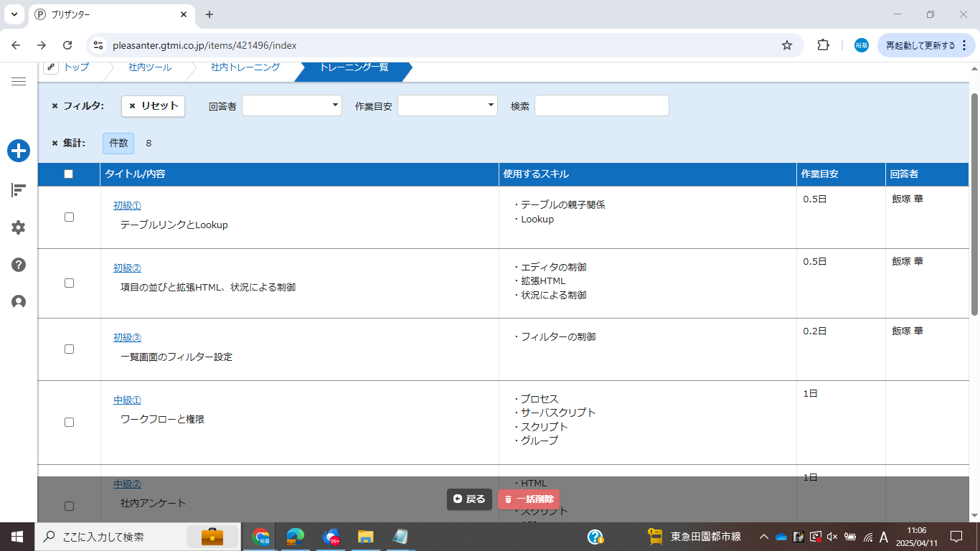980x551 pixels.
Task: Check the checkbox for row 中級①
Action: (x=69, y=422)
